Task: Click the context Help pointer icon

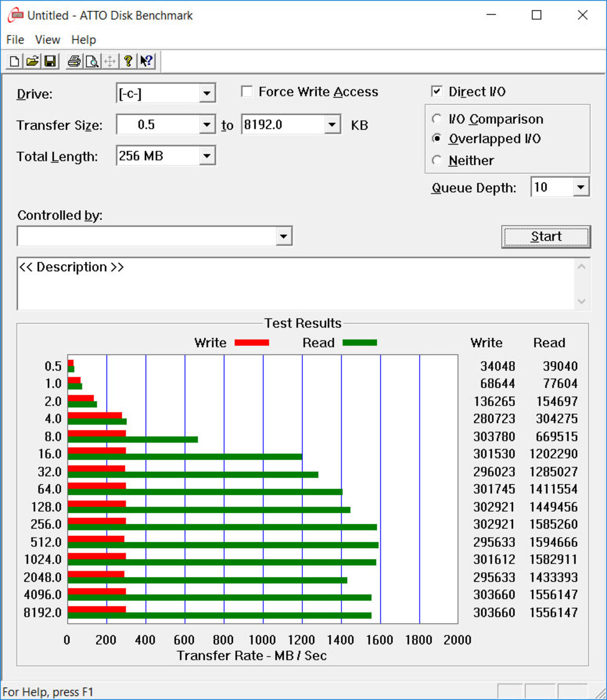Action: [x=147, y=60]
